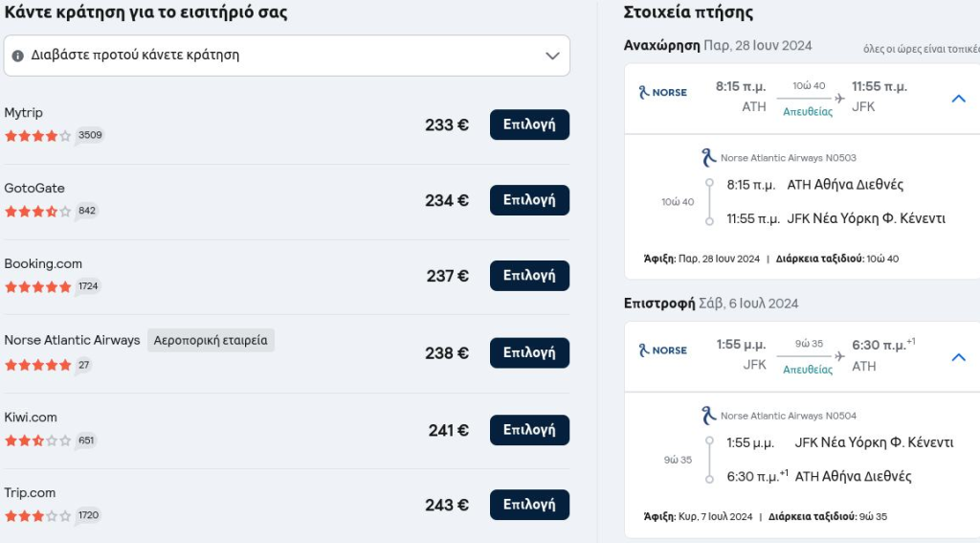Screen dimensions: 980x543
Task: Click the Norse logo on outbound flight
Action: tap(662, 93)
